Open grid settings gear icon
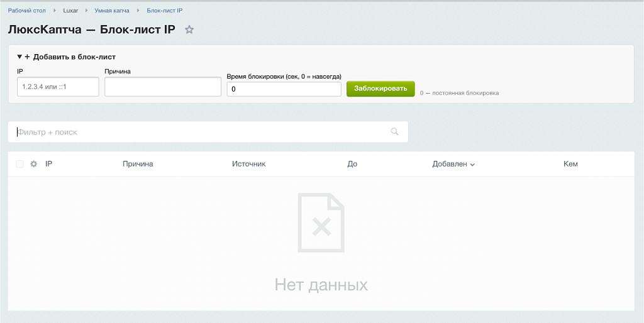 pos(34,164)
